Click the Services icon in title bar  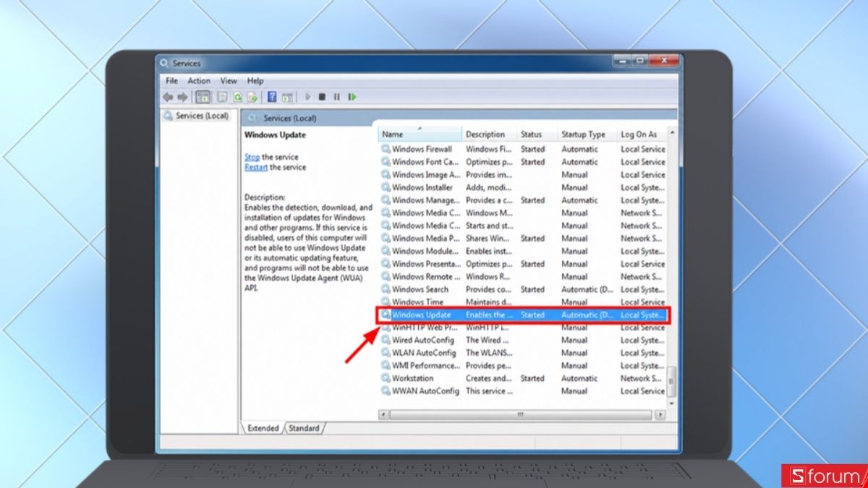click(x=164, y=64)
